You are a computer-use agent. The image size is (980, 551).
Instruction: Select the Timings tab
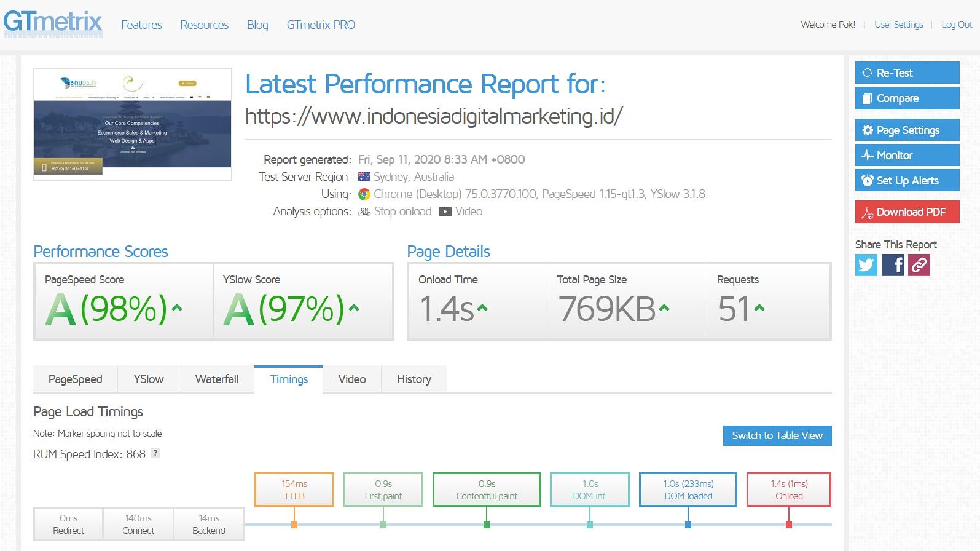click(289, 379)
